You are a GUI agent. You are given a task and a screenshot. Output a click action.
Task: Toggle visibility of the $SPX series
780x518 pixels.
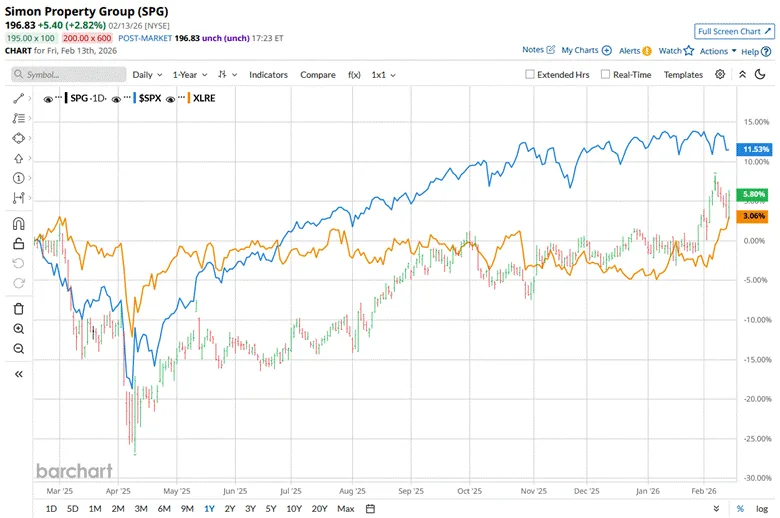(x=116, y=99)
